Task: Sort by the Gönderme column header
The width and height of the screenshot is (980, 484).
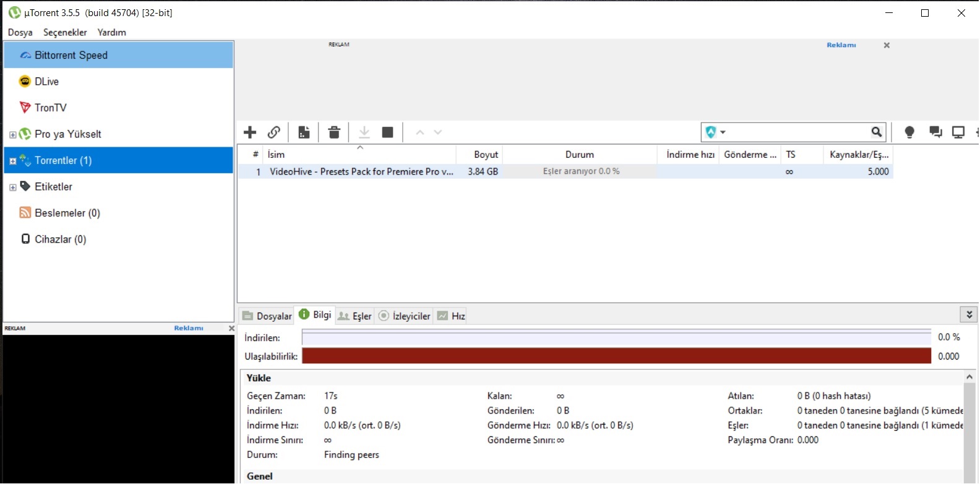Action: (x=750, y=154)
